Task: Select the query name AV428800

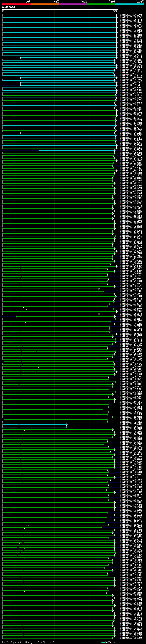Action: pyautogui.click(x=8, y=7)
